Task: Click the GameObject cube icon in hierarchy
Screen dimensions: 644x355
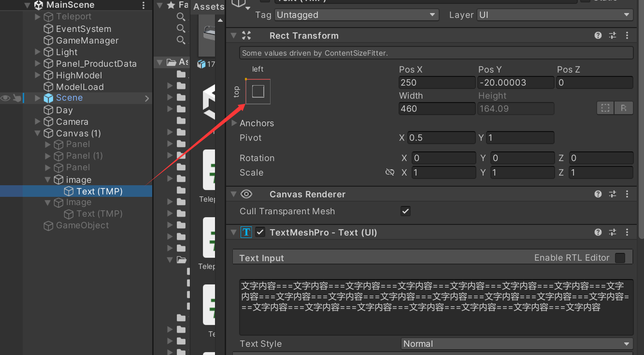Action: (x=48, y=225)
